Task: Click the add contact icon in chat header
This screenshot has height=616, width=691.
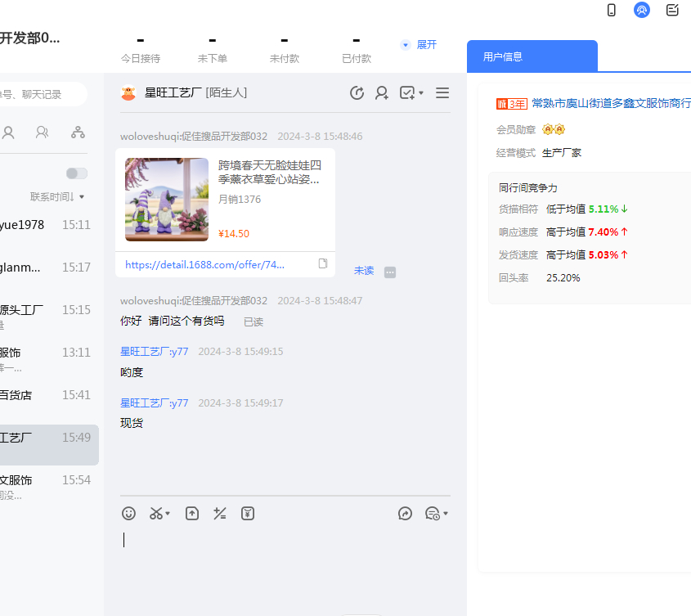Action: (x=382, y=93)
